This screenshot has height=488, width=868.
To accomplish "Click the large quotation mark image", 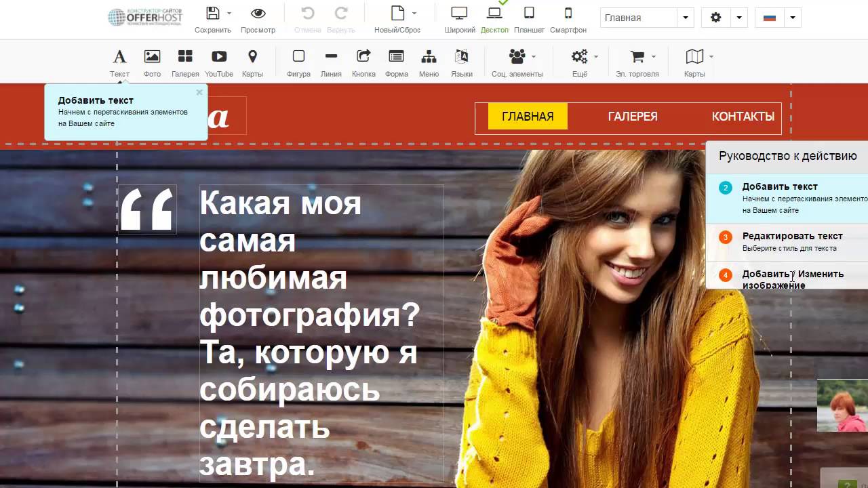I will [147, 209].
